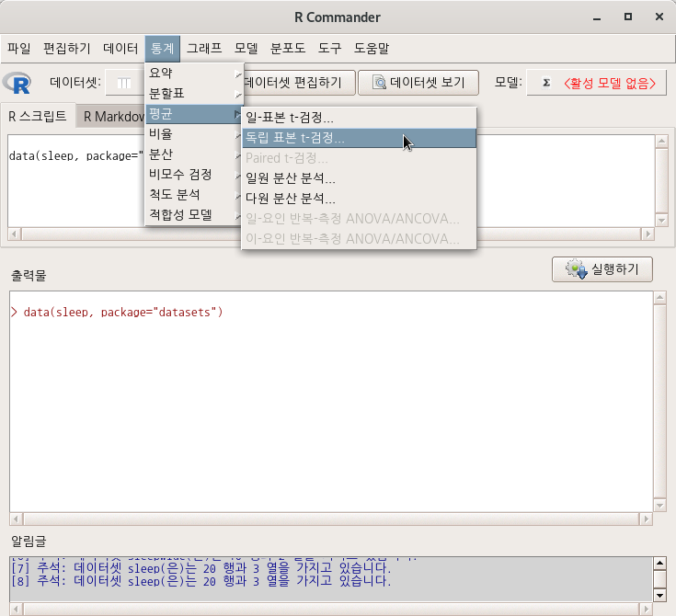Click messages pane scrollbar down arrow
676x616 pixels.
659,596
